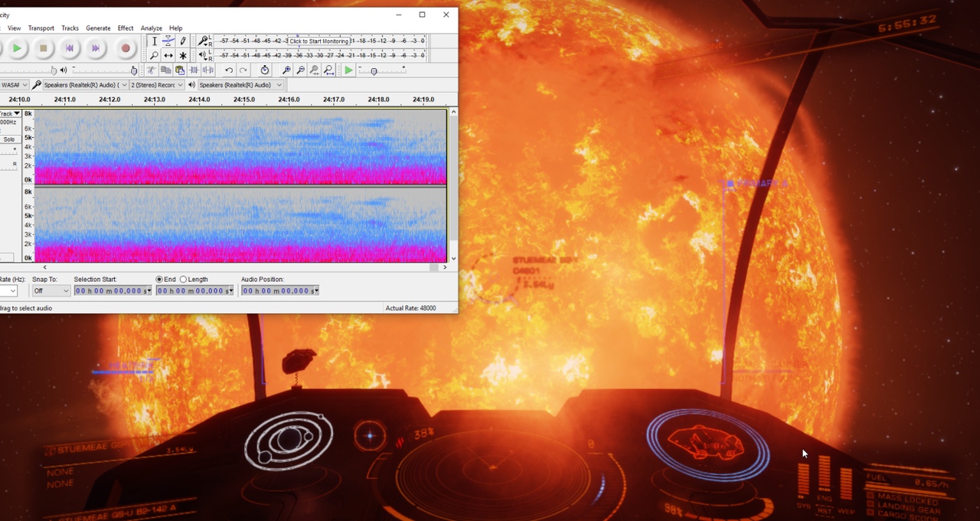The width and height of the screenshot is (980, 521).
Task: Select the Zoom magnifier tool
Action: [154, 55]
